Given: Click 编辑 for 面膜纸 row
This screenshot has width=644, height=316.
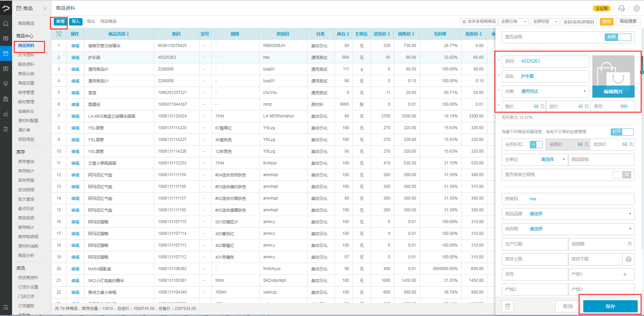Looking at the screenshot, I should [75, 104].
